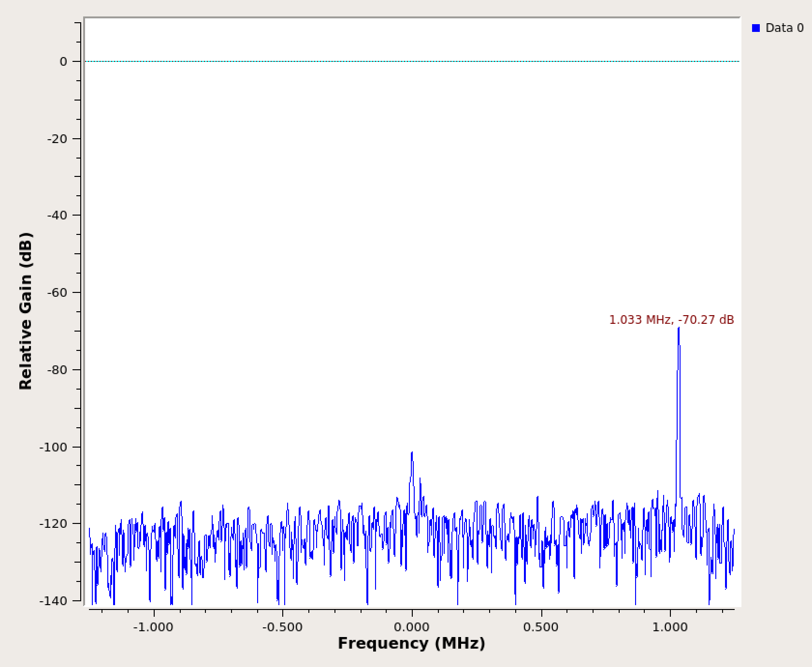
Task: Click the -40 dB gain tick label
Action: [x=57, y=216]
